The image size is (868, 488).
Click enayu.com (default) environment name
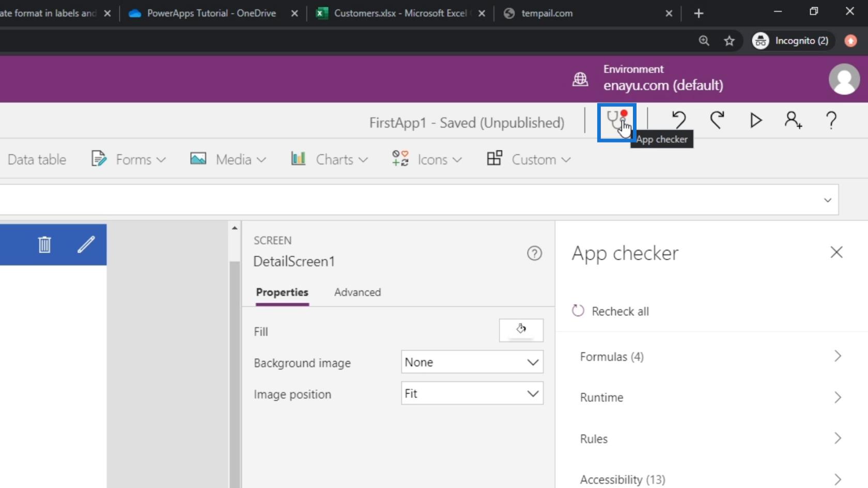(x=663, y=85)
